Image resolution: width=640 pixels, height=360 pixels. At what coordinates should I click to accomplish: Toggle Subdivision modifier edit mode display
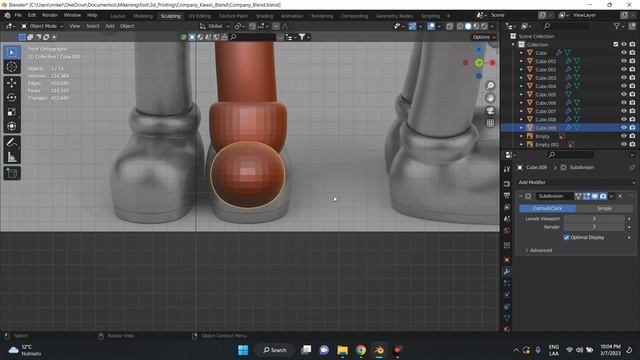coord(587,196)
